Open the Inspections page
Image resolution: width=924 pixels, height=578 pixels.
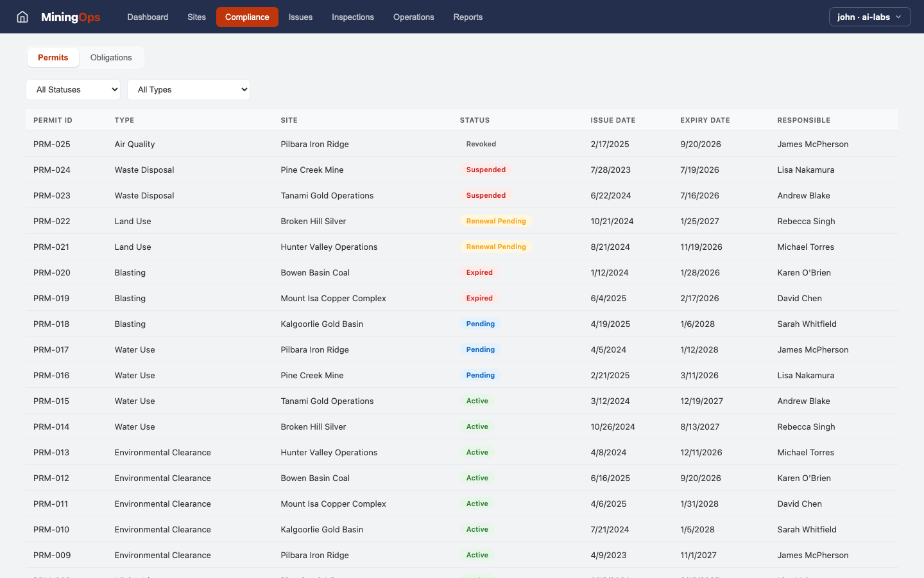coord(352,17)
